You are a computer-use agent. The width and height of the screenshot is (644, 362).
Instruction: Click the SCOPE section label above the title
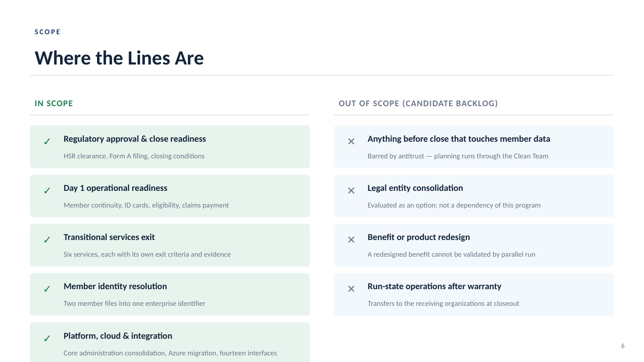(x=47, y=32)
